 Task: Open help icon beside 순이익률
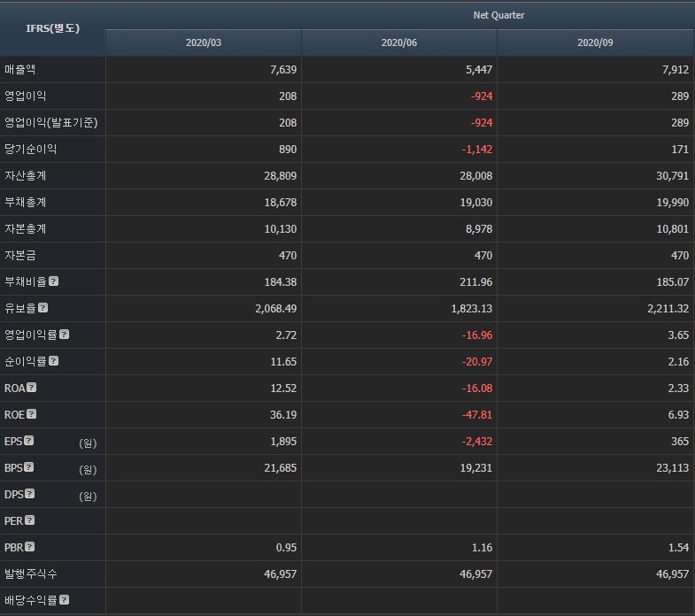54,361
